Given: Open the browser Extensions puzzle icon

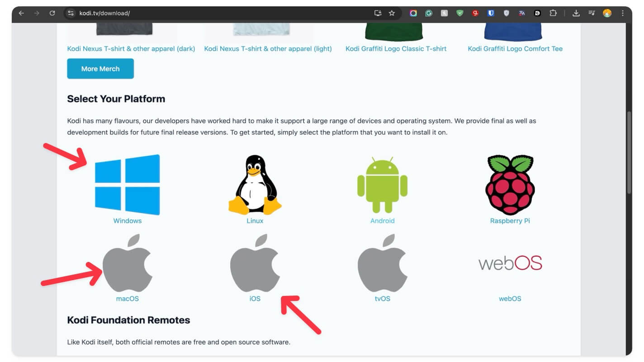Looking at the screenshot, I should (553, 13).
